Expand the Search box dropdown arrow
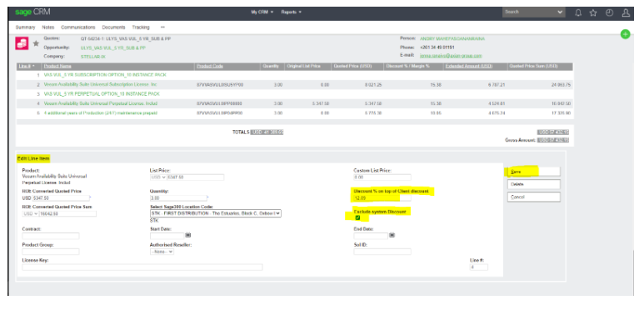Image resolution: width=644 pixels, height=310 pixels. tap(561, 12)
